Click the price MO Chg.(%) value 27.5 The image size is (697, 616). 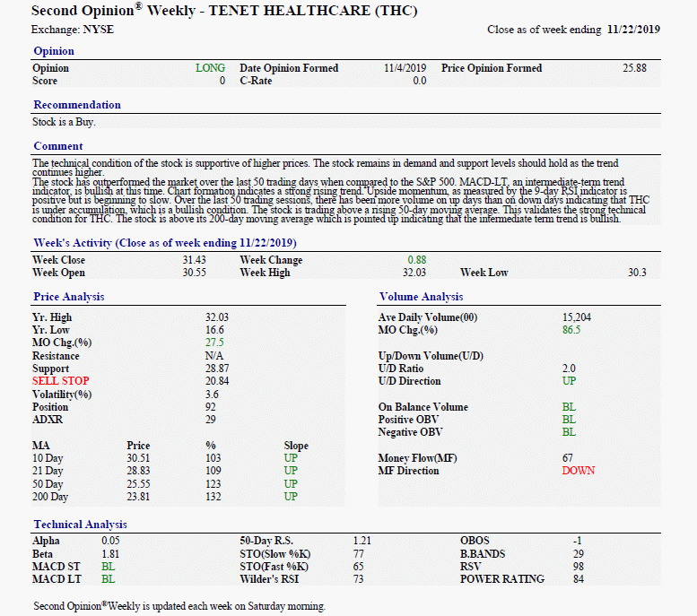[214, 343]
